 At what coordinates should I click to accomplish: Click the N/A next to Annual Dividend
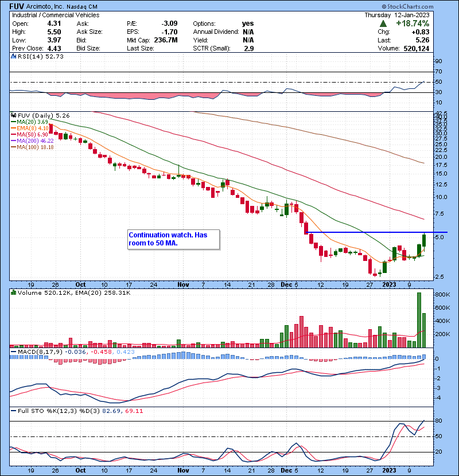click(x=248, y=32)
